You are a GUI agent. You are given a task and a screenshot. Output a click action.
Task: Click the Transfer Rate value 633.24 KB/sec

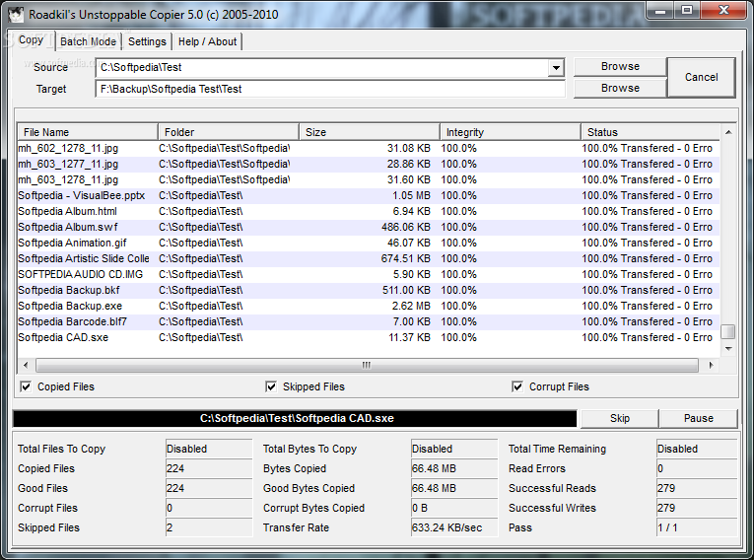pyautogui.click(x=453, y=527)
